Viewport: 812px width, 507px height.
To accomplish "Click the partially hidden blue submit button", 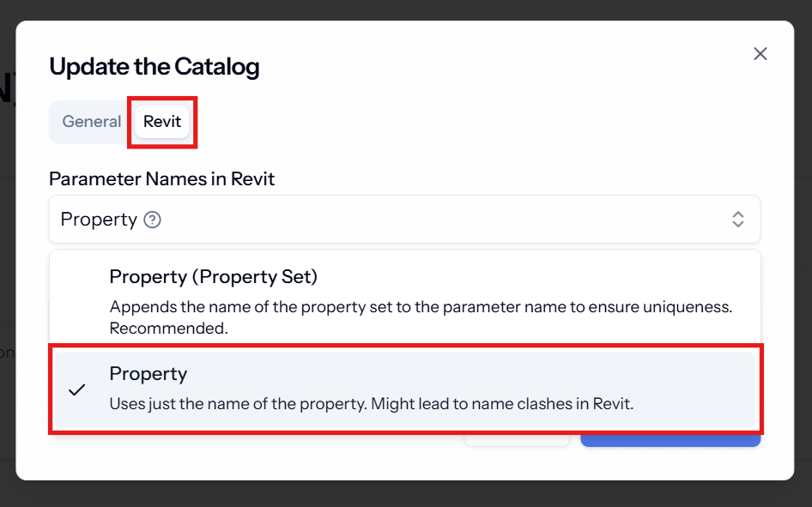I will pyautogui.click(x=670, y=441).
